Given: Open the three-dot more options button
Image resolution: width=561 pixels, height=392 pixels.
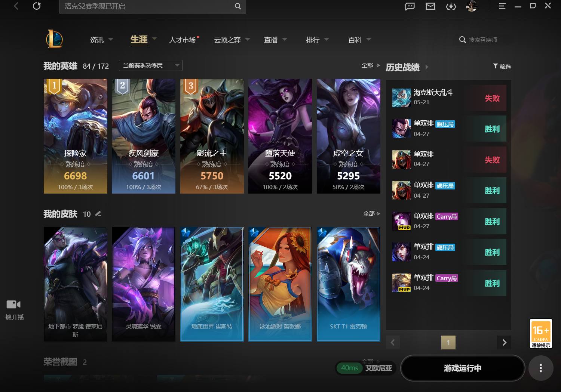Looking at the screenshot, I should click(541, 368).
